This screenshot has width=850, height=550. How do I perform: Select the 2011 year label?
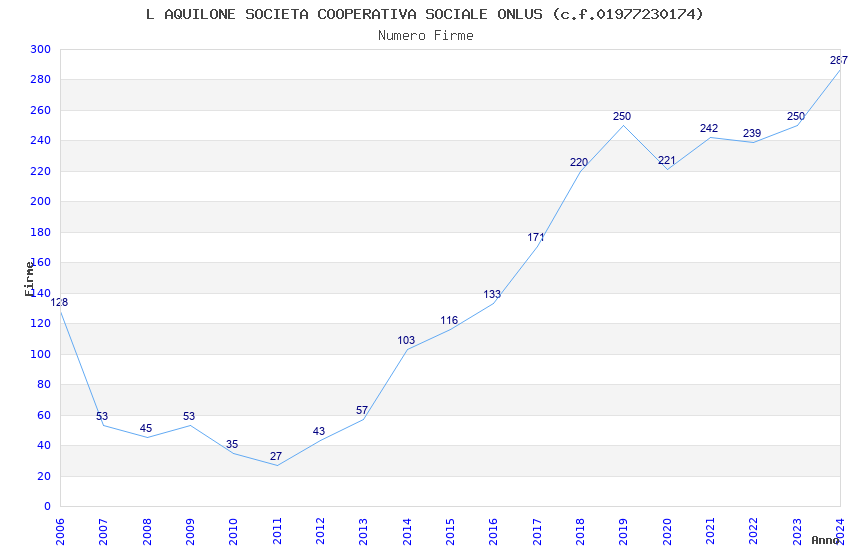(276, 531)
